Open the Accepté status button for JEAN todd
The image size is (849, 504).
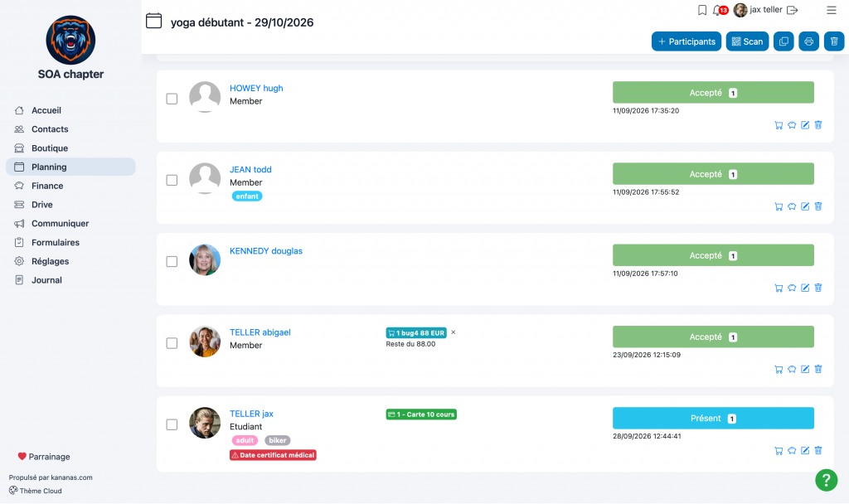click(713, 174)
